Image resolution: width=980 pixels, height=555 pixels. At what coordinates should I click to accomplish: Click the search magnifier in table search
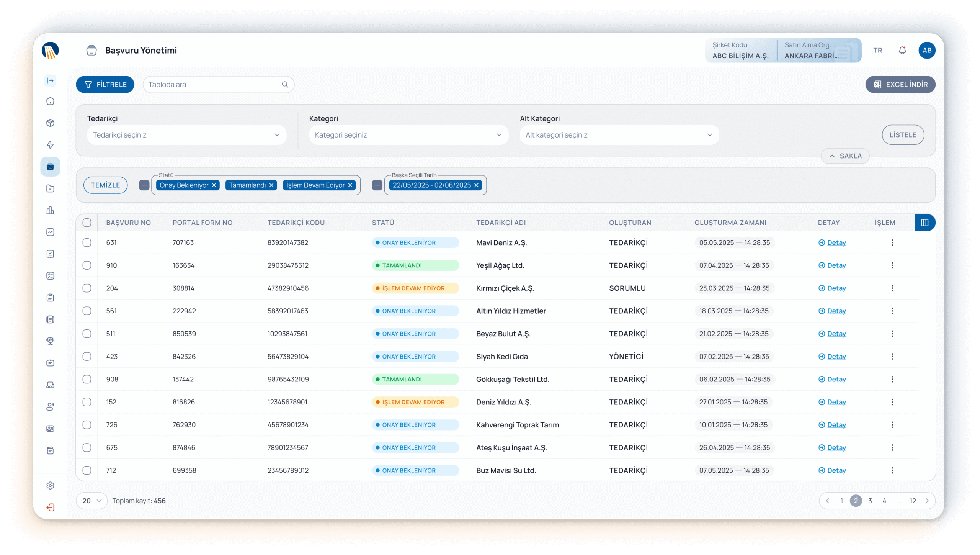click(285, 85)
